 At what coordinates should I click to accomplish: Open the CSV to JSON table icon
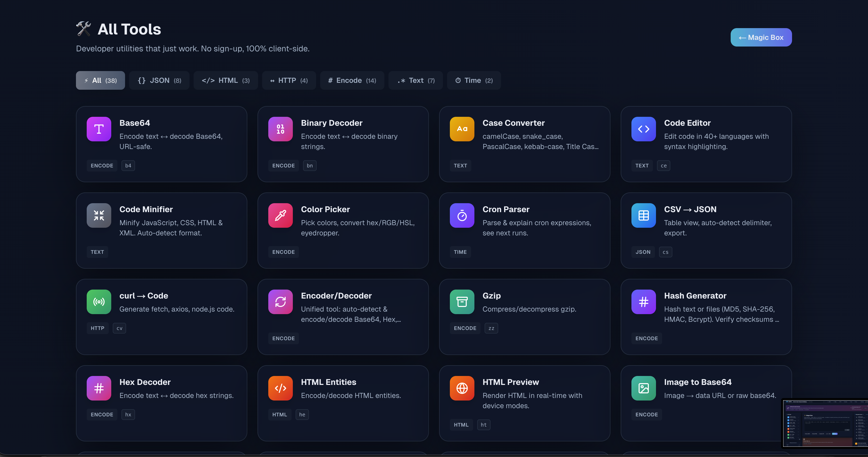coord(643,215)
